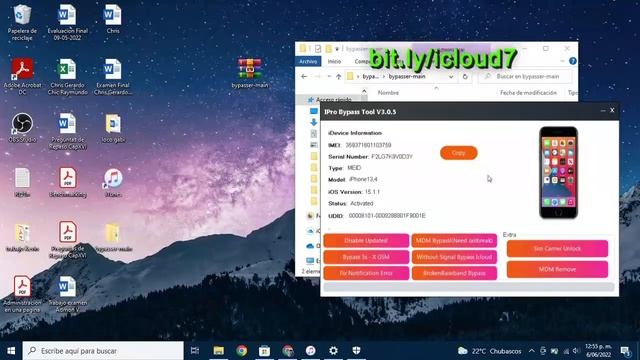
Task: Click the BrokenBaseband Bypass button
Action: click(x=454, y=273)
